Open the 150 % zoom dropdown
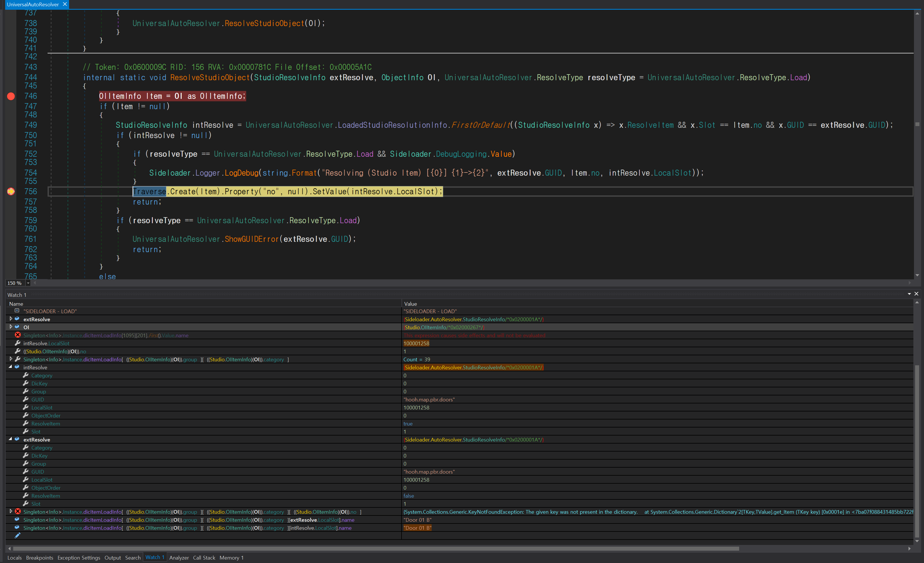The image size is (924, 563). (28, 283)
